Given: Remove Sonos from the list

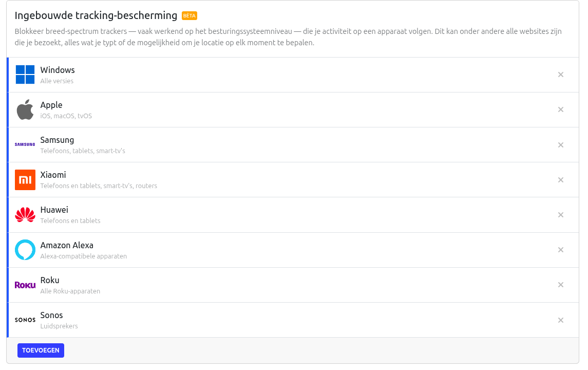Looking at the screenshot, I should click(x=561, y=320).
